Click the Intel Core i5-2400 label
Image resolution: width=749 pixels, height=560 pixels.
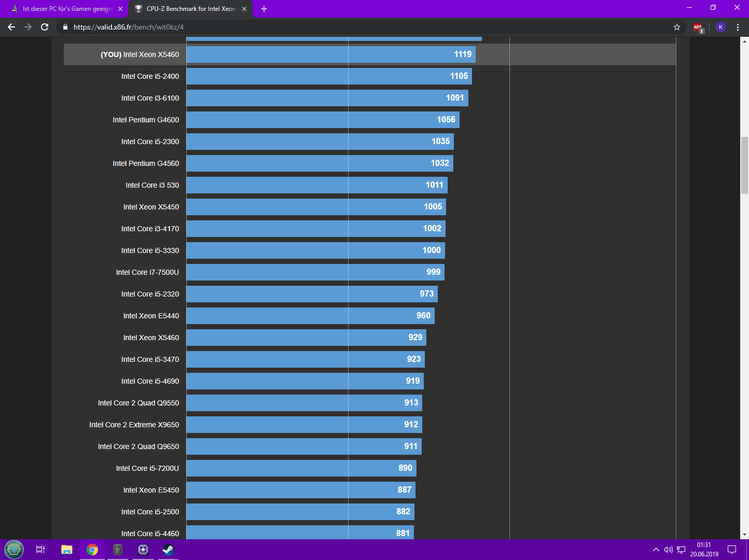tap(150, 76)
